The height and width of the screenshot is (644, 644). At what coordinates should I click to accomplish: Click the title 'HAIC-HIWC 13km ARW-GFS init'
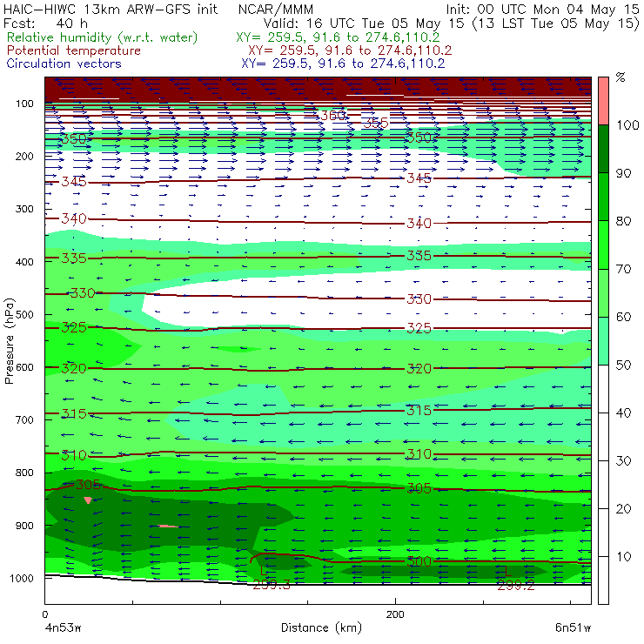pos(111,10)
